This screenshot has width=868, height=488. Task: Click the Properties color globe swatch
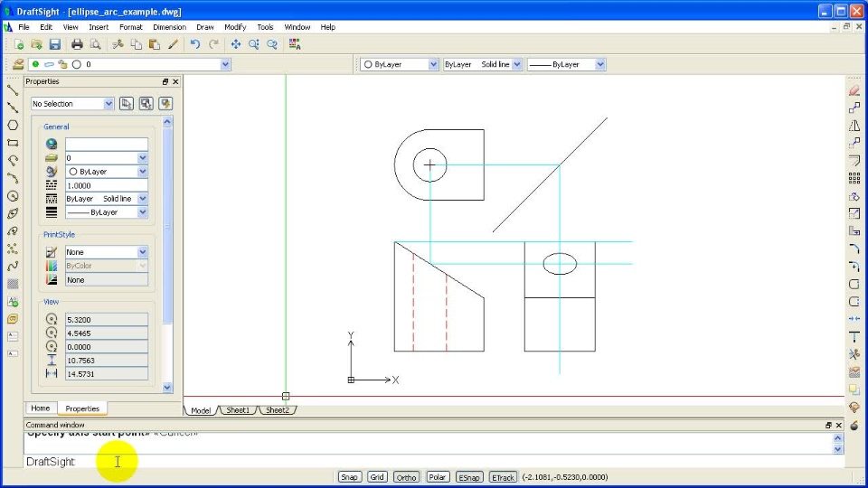click(52, 144)
